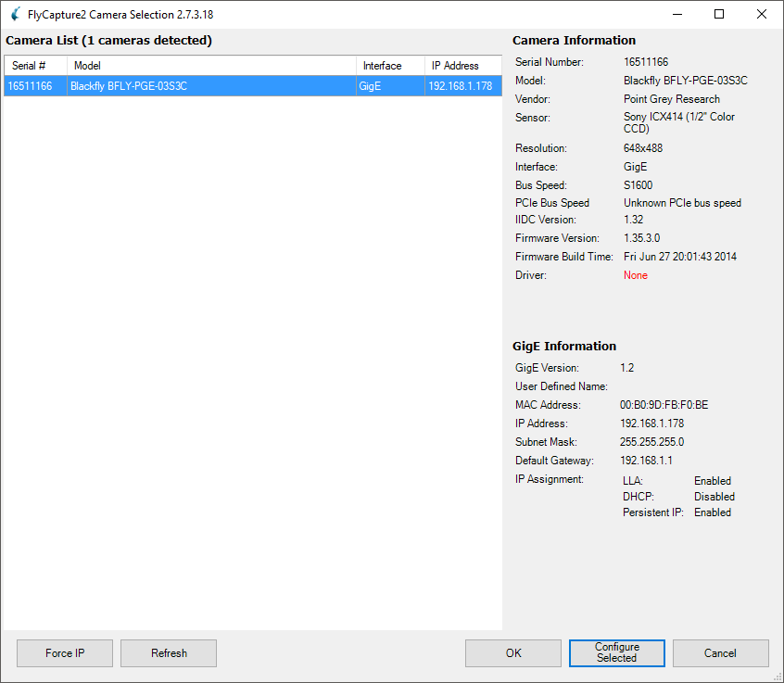Screen dimensions: 784x683
Task: Click the Sony ICX414 sensor value
Action: click(679, 122)
